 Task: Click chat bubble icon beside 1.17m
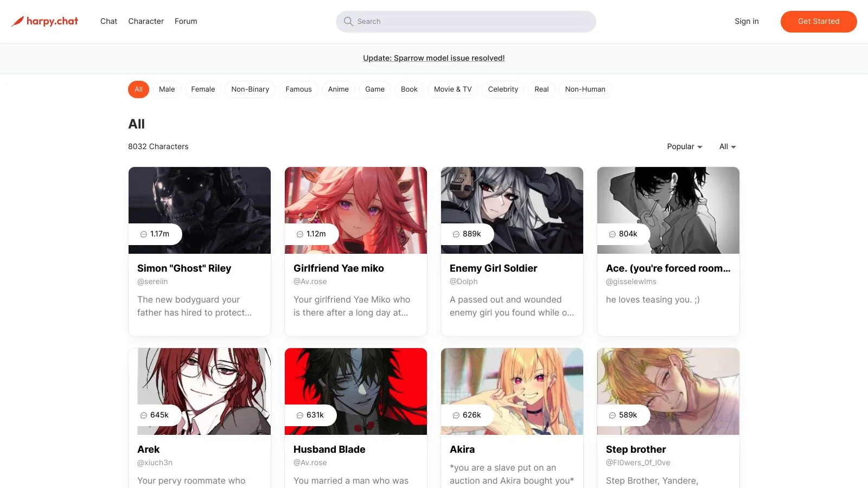point(144,234)
